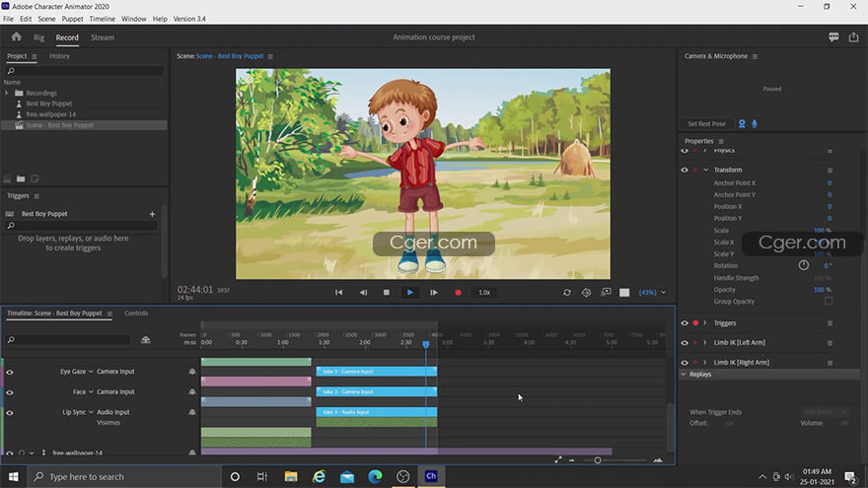Viewport: 868px width, 488px height.
Task: Open the History tab
Action: [x=59, y=56]
